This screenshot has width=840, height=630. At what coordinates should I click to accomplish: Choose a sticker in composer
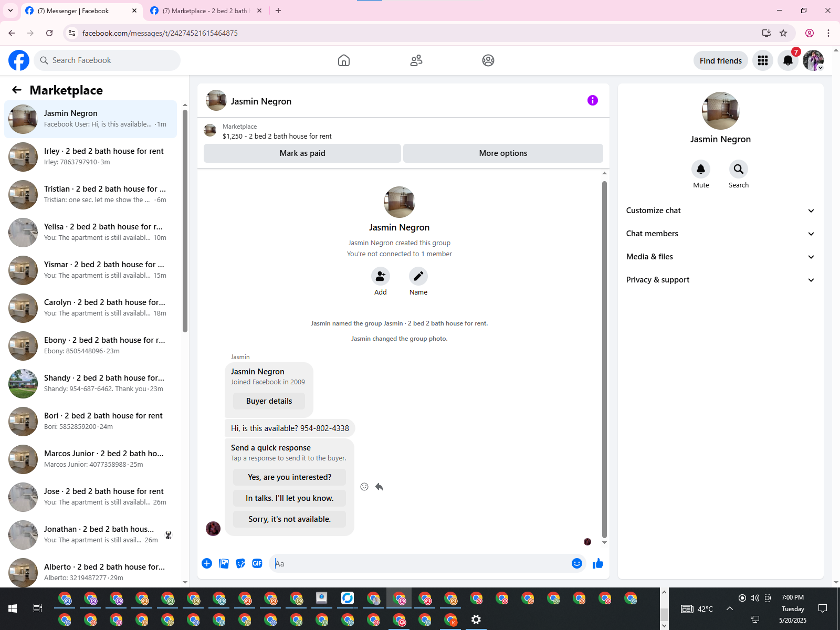click(x=240, y=563)
